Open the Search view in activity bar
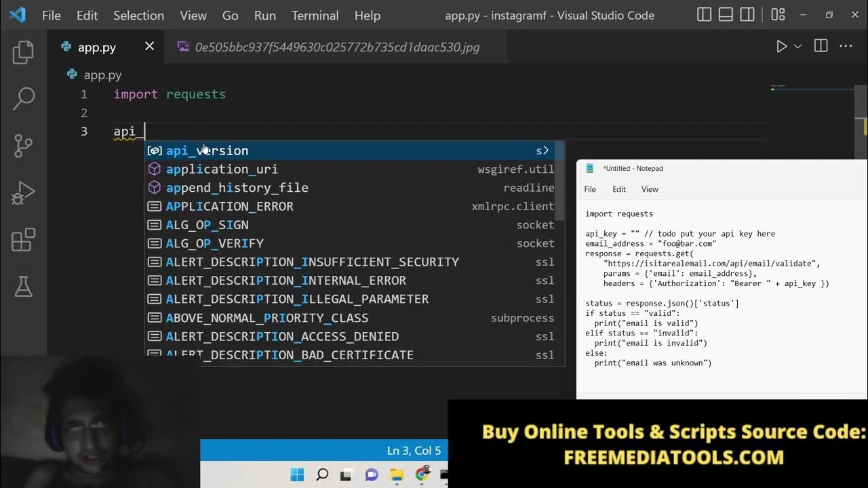 coord(24,98)
